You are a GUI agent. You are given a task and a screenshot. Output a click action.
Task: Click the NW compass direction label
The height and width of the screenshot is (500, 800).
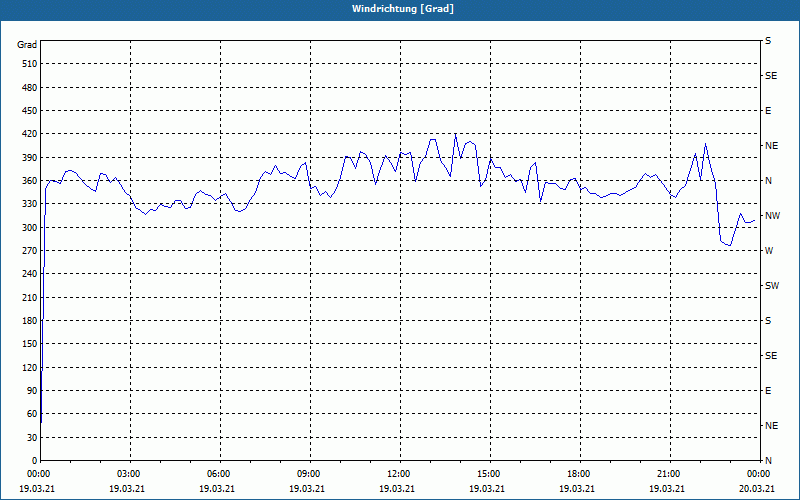(x=772, y=216)
